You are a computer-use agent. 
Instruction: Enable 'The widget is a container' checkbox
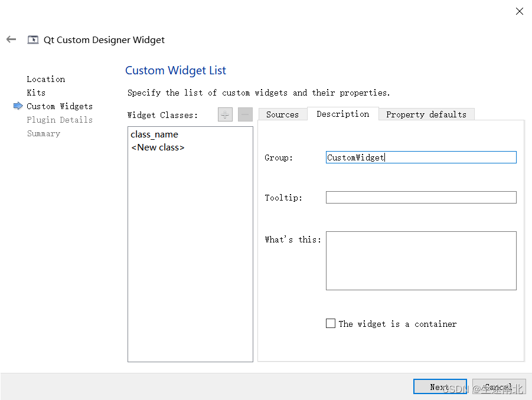point(331,323)
